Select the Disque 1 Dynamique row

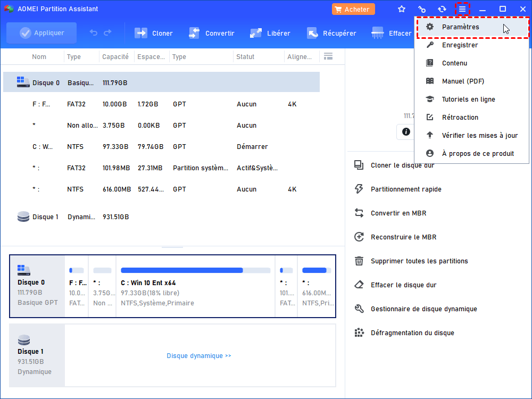[x=162, y=217]
